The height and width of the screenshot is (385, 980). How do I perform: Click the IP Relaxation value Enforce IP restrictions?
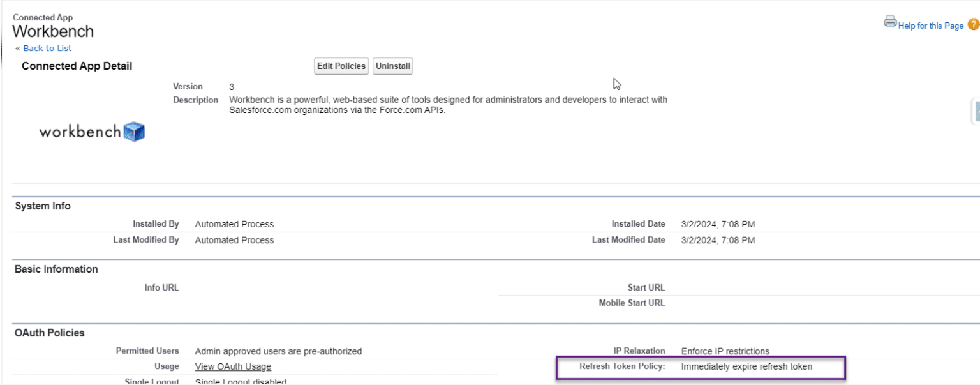[724, 351]
